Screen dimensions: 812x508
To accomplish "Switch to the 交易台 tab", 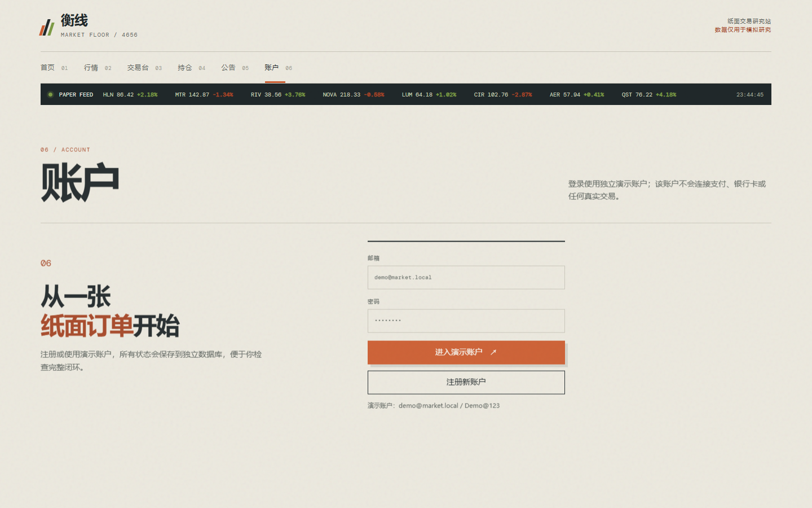I will 144,68.
